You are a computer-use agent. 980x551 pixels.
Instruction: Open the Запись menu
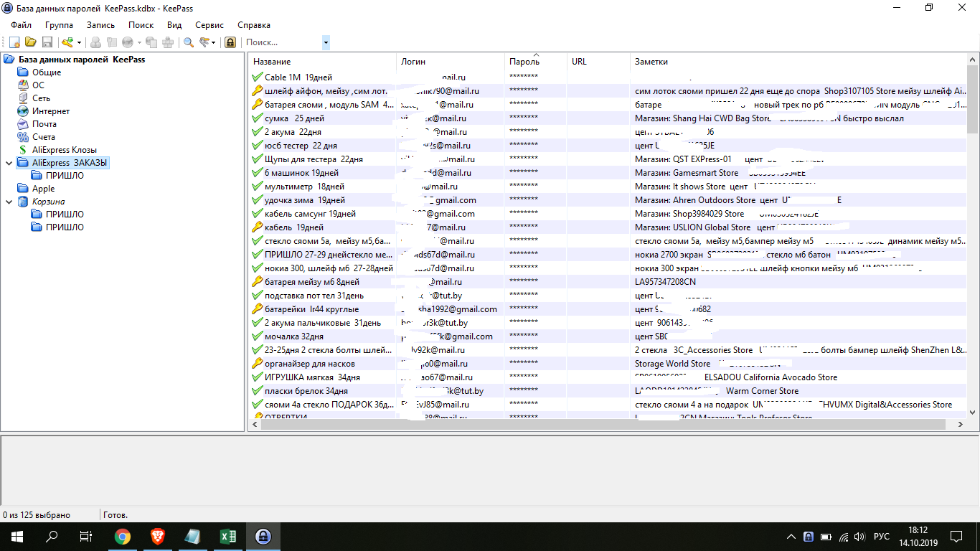[100, 25]
